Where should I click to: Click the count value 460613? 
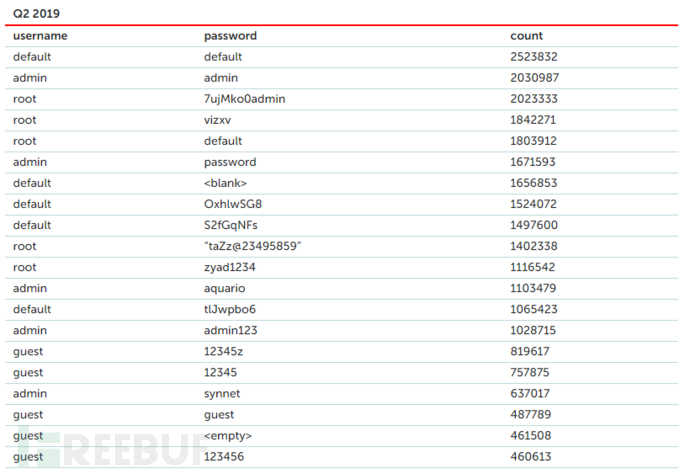[531, 456]
